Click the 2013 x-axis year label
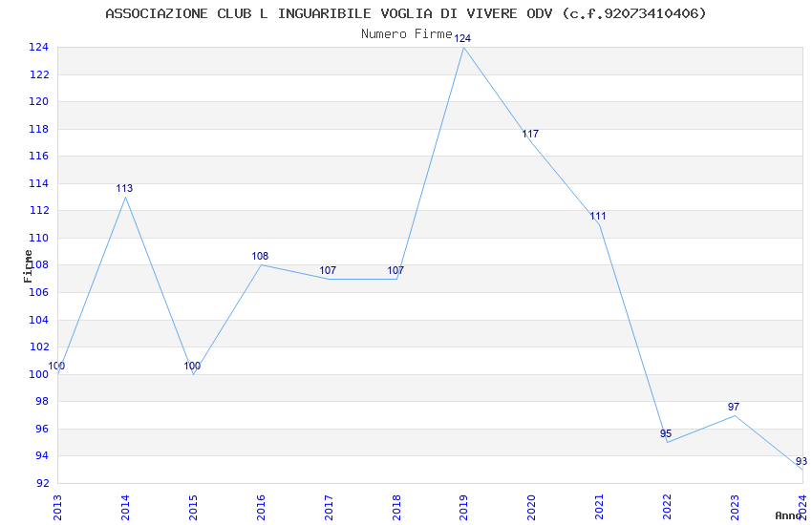The width and height of the screenshot is (812, 525). click(x=57, y=508)
